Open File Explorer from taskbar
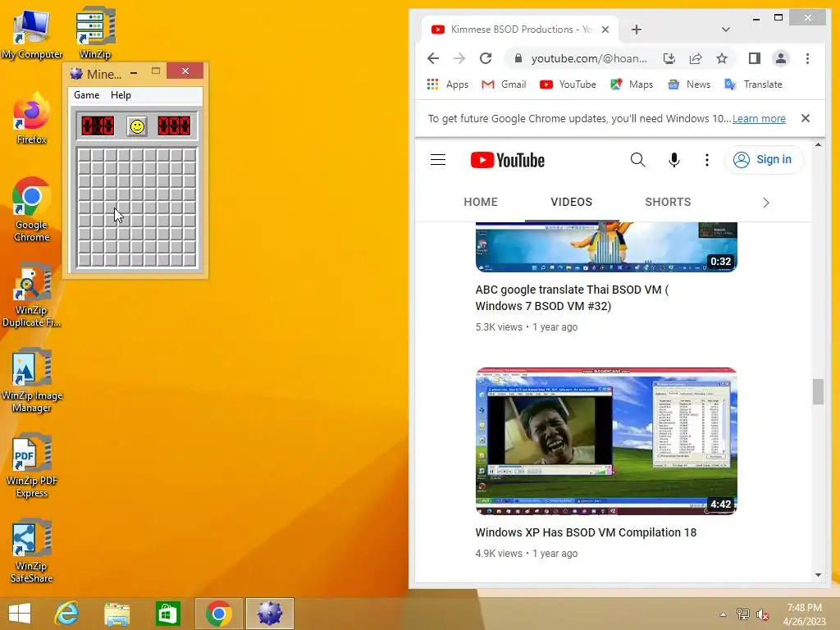Viewport: 840px width, 630px height. (x=116, y=614)
